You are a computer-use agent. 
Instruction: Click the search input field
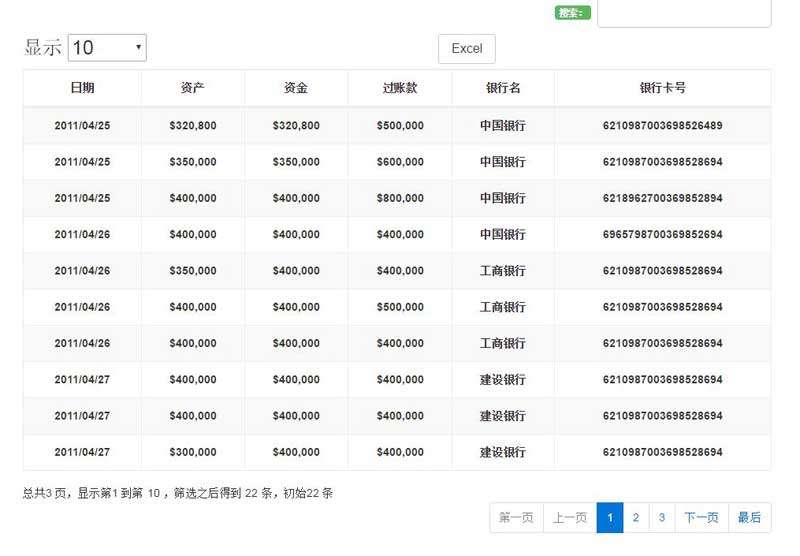click(x=684, y=13)
